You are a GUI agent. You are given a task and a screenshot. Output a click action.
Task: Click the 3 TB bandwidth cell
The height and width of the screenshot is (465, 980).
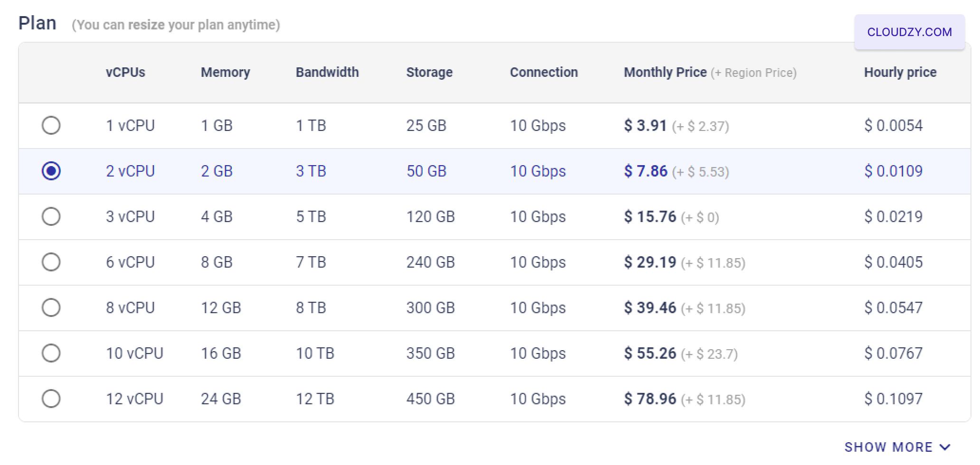tap(311, 171)
